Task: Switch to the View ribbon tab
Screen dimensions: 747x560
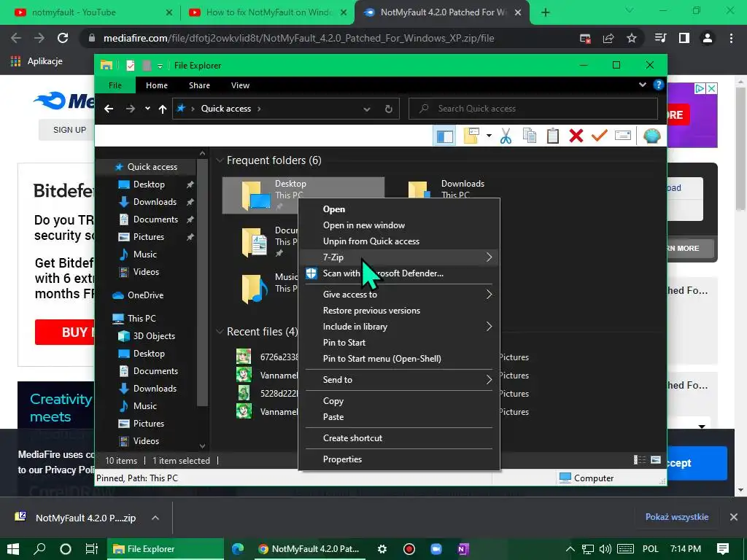Action: tap(240, 85)
